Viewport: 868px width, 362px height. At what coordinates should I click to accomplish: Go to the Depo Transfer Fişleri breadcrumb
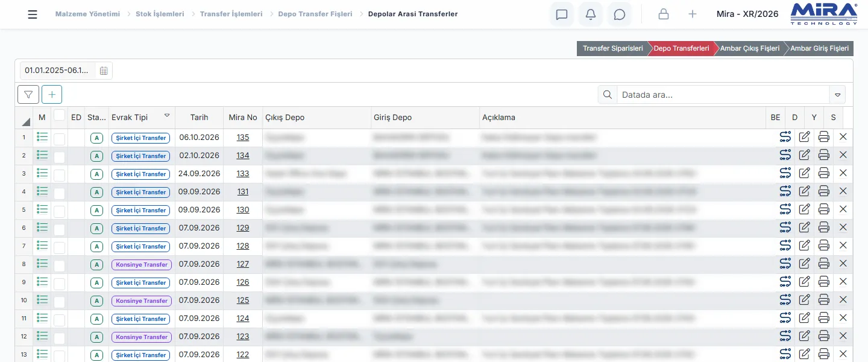click(x=315, y=14)
